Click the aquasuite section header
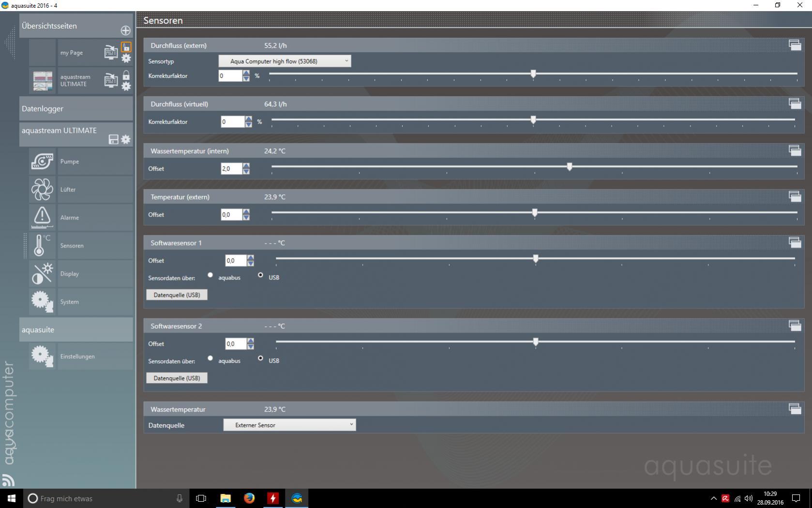The width and height of the screenshot is (812, 508). 76,330
